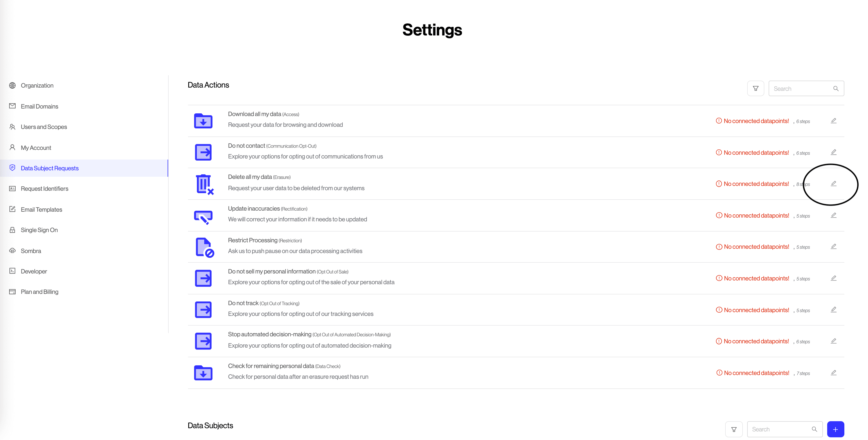The height and width of the screenshot is (440, 868).
Task: Edit the Update inaccuracies action
Action: pyautogui.click(x=833, y=215)
